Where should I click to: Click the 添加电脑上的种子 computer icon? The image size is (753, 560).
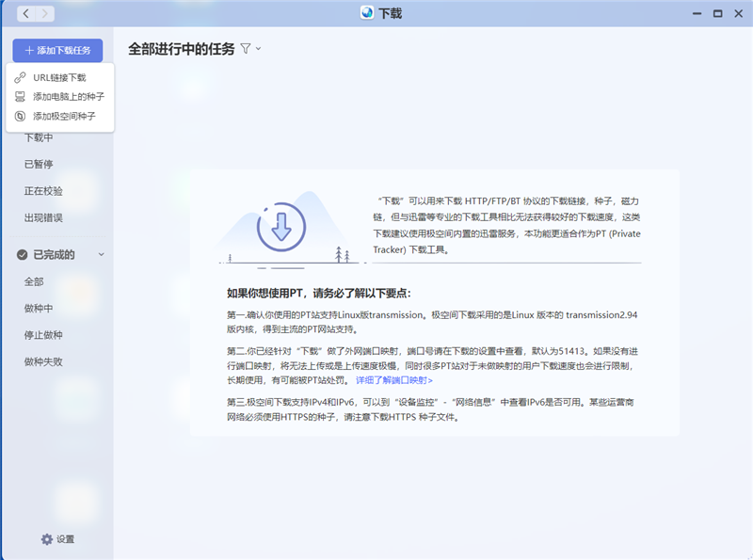[20, 96]
